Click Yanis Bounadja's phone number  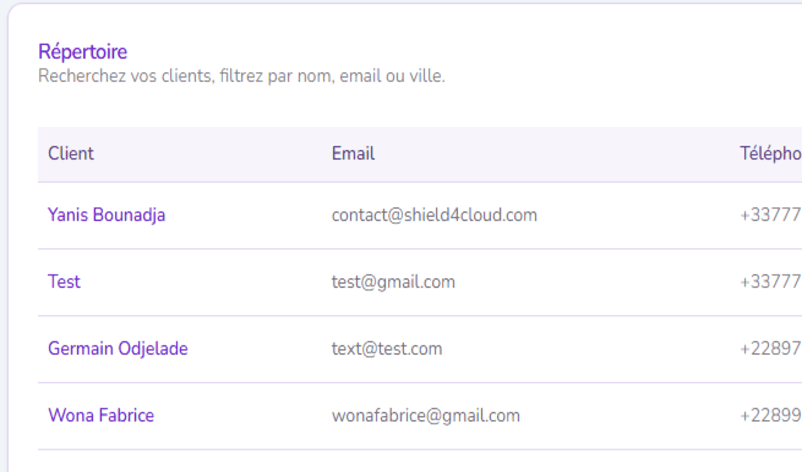tap(770, 215)
